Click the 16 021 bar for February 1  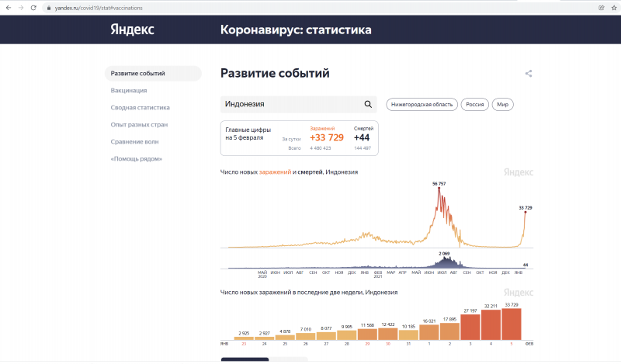pos(429,332)
